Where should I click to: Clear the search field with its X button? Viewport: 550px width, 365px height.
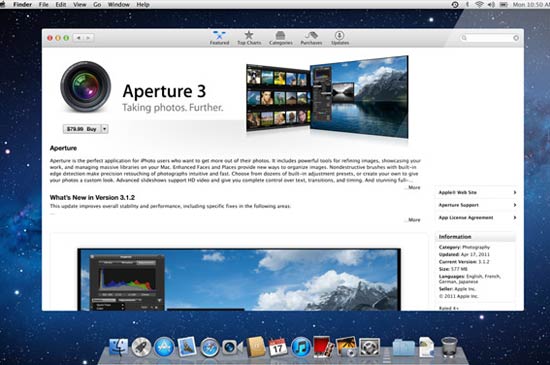tap(516, 38)
